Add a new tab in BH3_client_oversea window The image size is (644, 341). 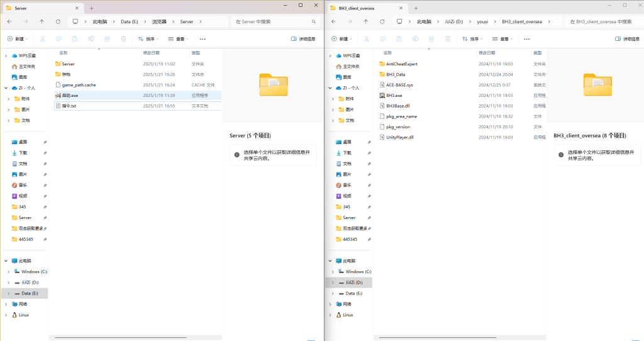416,8
